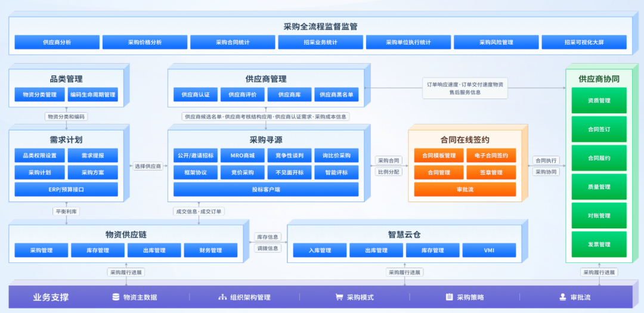Click the 成交信息·成交订单 label
Viewport: 644px width, 313px height.
pyautogui.click(x=199, y=212)
